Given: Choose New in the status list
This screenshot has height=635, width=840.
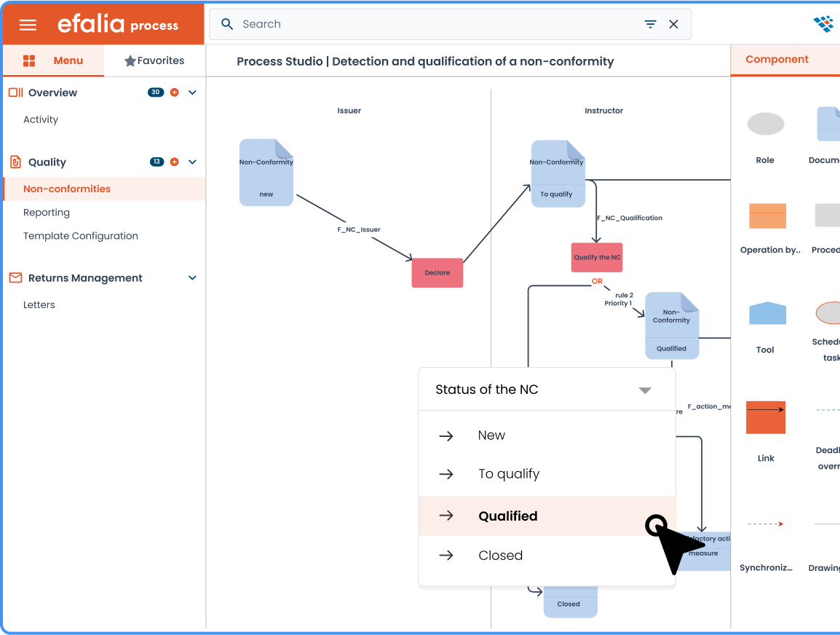Looking at the screenshot, I should 547,435.
